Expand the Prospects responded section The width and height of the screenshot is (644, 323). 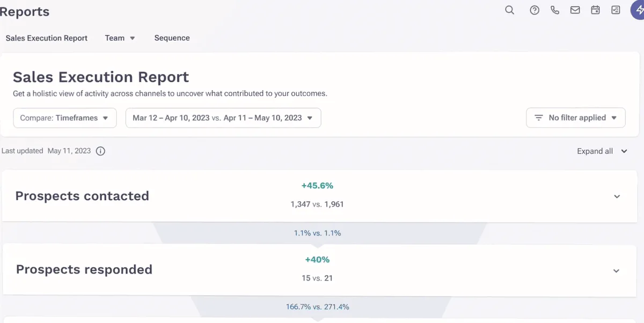click(616, 270)
